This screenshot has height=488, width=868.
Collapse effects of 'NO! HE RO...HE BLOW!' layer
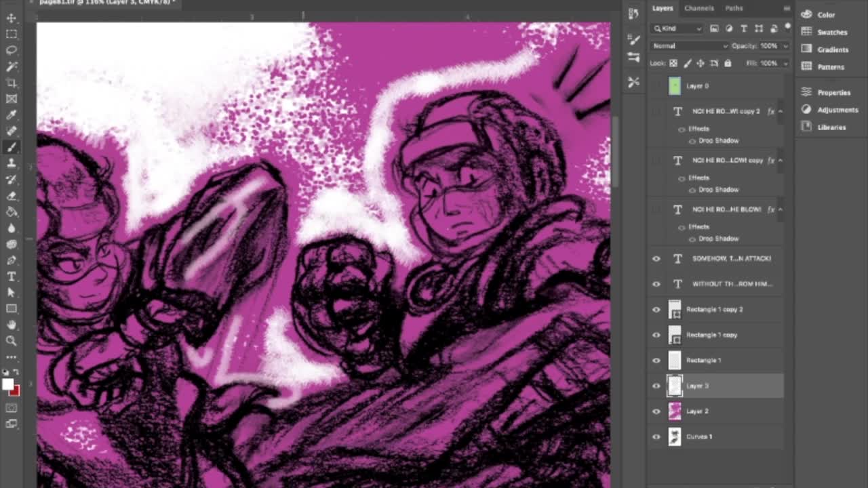(x=781, y=209)
